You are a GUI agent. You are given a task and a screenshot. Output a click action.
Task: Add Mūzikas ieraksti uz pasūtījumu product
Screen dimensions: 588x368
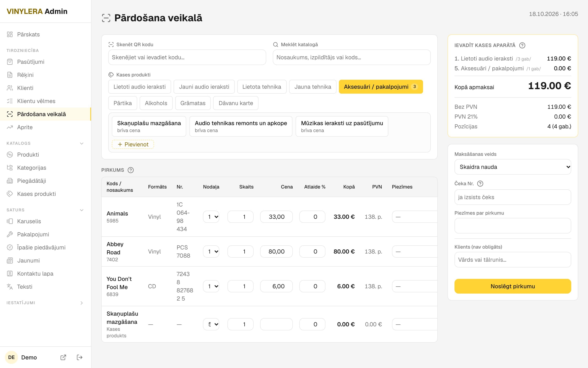click(x=342, y=126)
